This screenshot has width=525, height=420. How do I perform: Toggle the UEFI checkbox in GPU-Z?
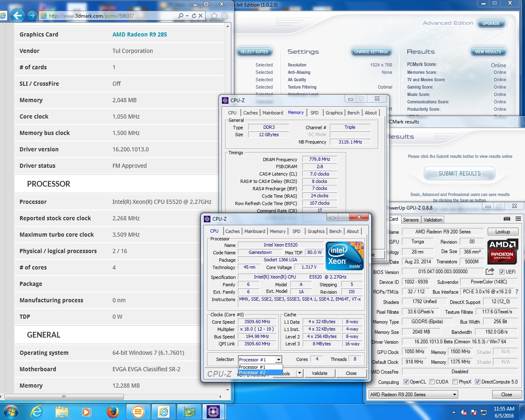click(x=502, y=272)
